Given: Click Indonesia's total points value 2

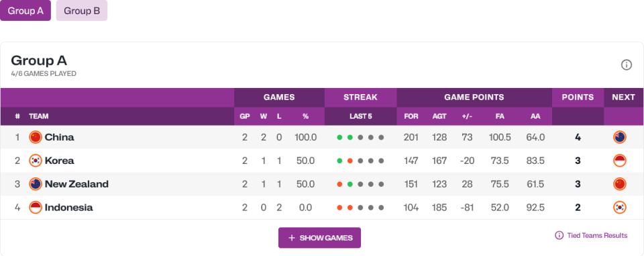Looking at the screenshot, I should pyautogui.click(x=578, y=208).
